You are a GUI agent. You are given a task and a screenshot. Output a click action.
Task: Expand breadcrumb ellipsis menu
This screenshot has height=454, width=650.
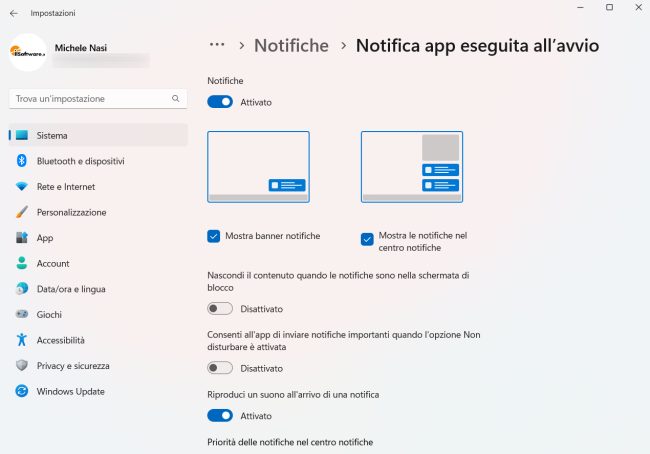tap(215, 46)
